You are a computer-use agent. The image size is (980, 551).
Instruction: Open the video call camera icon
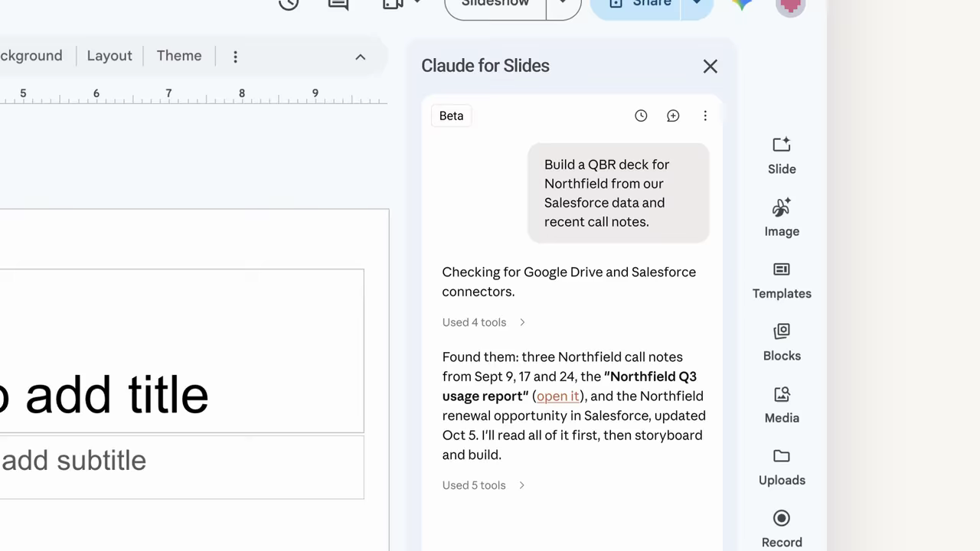pos(393,4)
